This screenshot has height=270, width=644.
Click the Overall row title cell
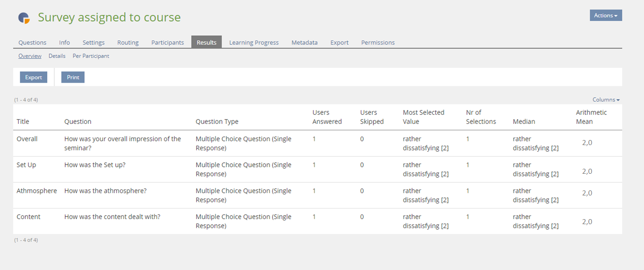point(27,139)
